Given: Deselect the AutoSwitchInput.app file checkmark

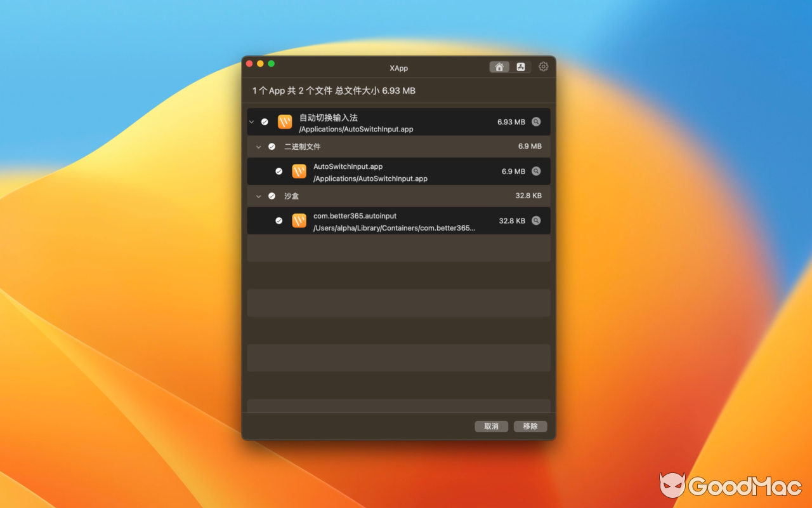Looking at the screenshot, I should [x=279, y=171].
